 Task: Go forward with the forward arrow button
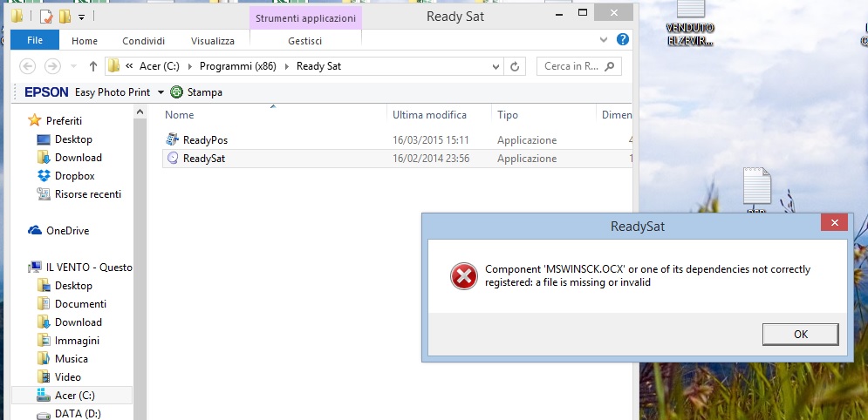point(52,66)
